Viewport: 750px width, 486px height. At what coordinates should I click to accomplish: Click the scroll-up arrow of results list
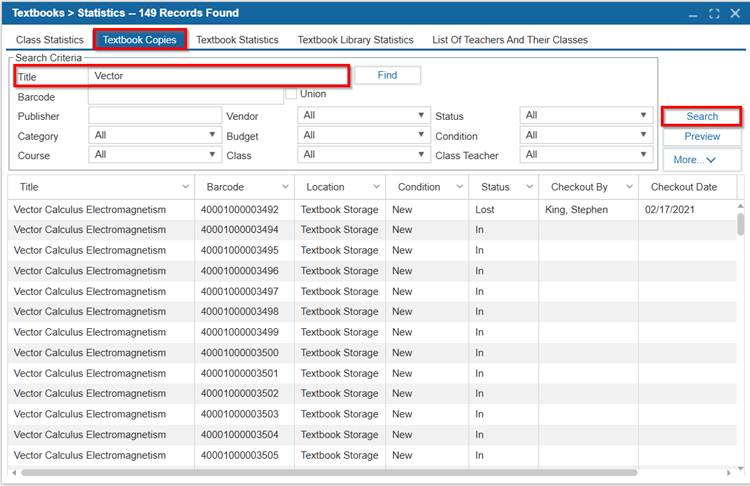[x=740, y=206]
